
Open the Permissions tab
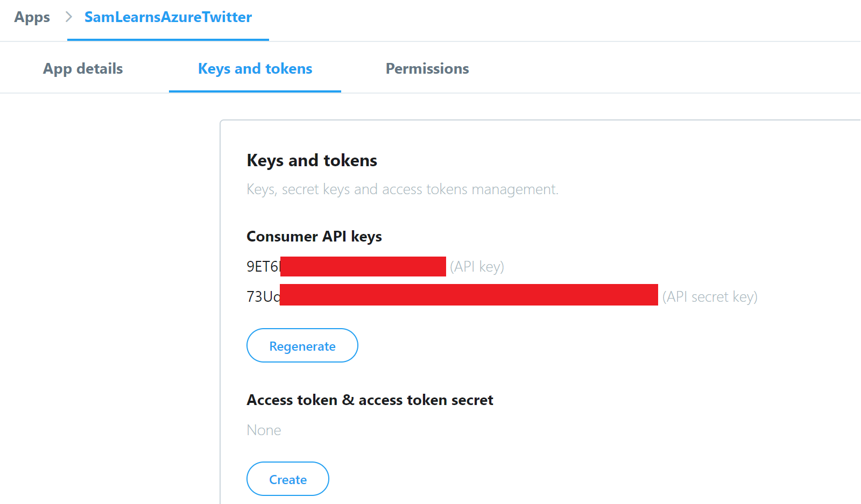click(x=427, y=69)
